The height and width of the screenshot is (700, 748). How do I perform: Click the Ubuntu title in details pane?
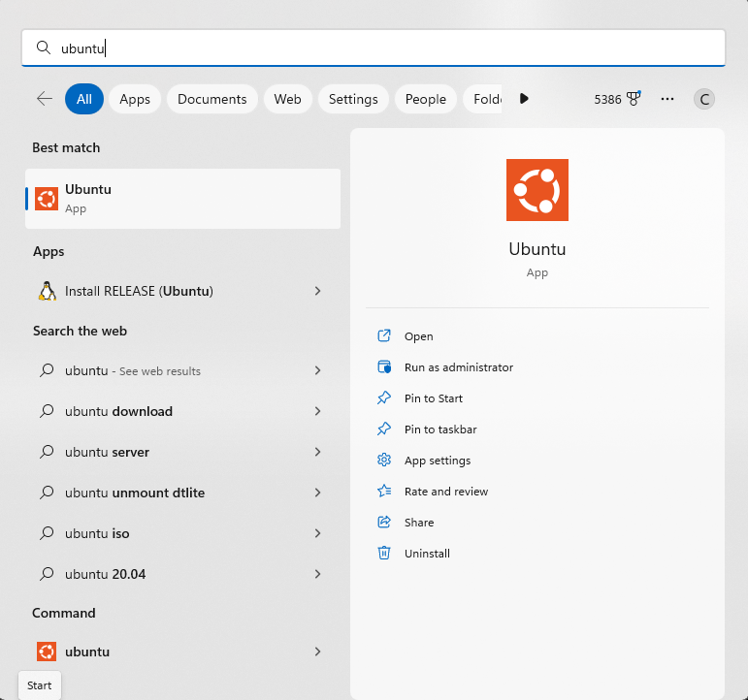(537, 249)
